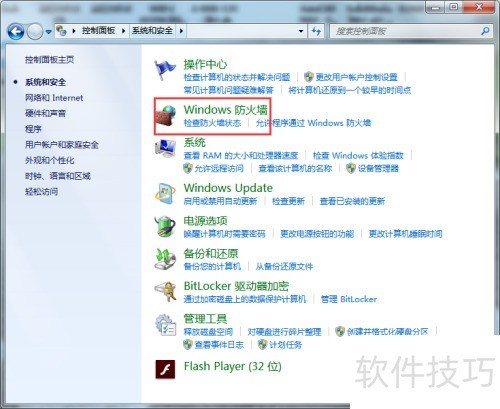Expand the root arrow before 控制面板 breadcrumb
500x409 pixels.
coord(74,31)
